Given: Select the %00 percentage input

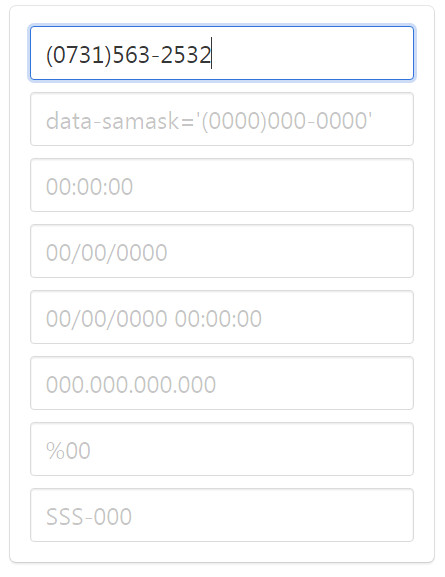Looking at the screenshot, I should 222,449.
